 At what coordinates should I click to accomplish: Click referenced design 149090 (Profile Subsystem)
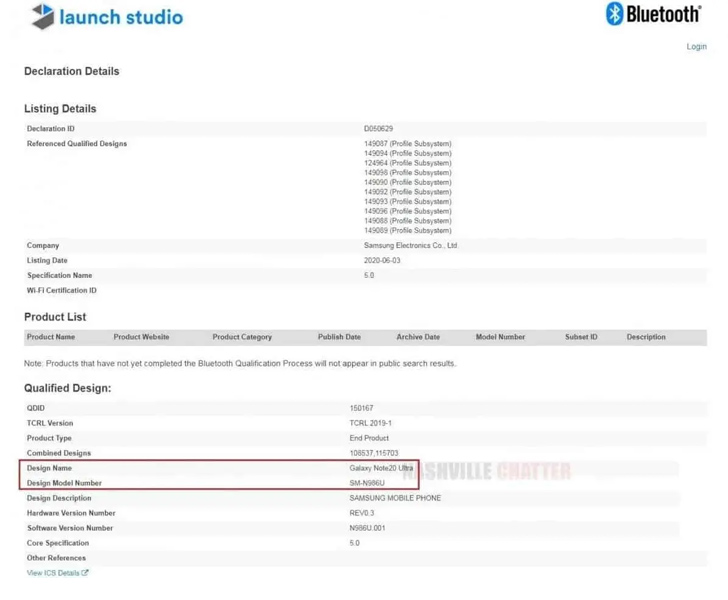coord(407,183)
